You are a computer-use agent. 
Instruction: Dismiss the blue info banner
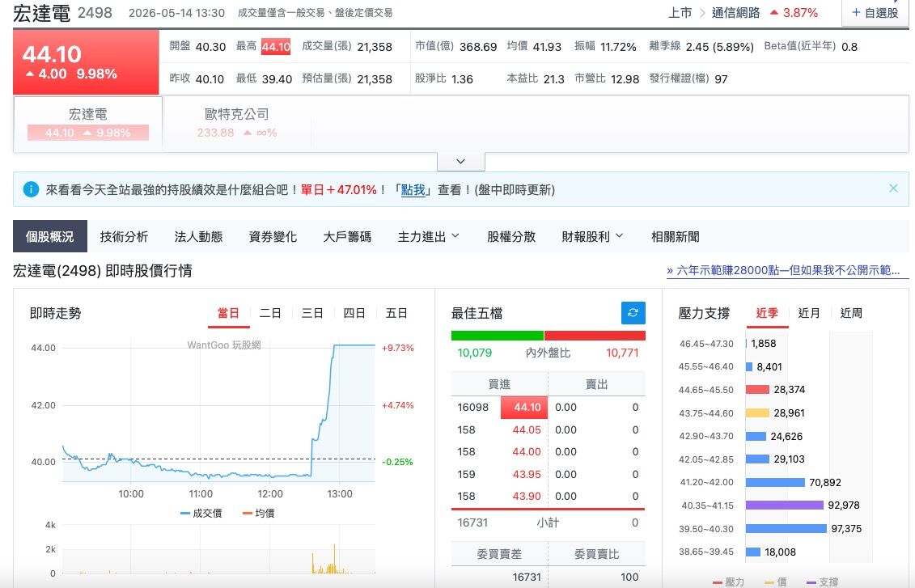pos(893,188)
